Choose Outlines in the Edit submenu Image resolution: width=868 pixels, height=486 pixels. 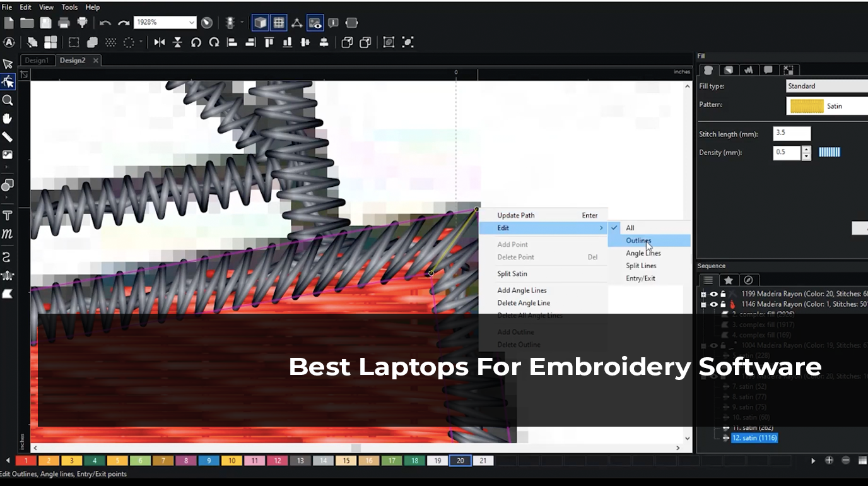649,240
